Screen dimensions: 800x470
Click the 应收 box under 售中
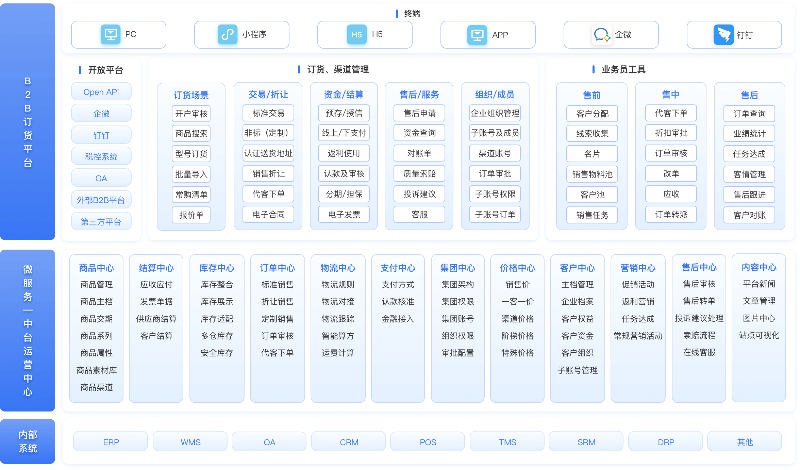(671, 194)
